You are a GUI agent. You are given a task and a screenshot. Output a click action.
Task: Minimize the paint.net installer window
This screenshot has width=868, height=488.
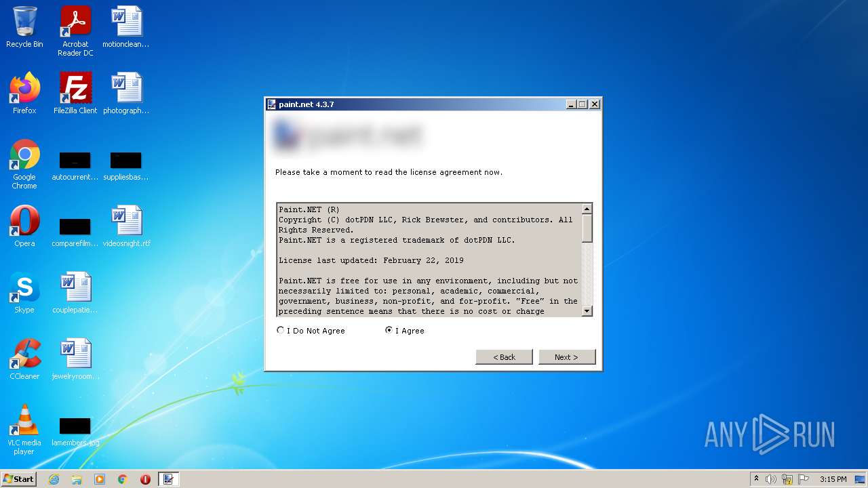[571, 104]
